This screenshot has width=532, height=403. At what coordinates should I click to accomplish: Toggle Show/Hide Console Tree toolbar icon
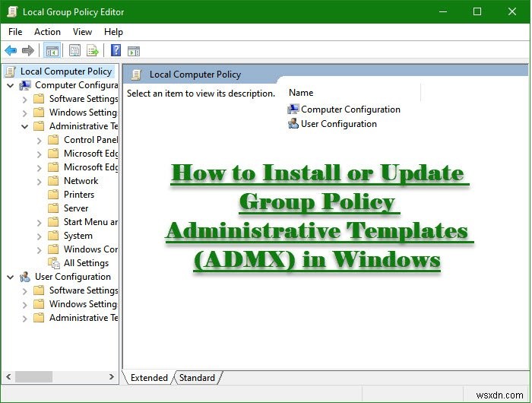click(52, 51)
